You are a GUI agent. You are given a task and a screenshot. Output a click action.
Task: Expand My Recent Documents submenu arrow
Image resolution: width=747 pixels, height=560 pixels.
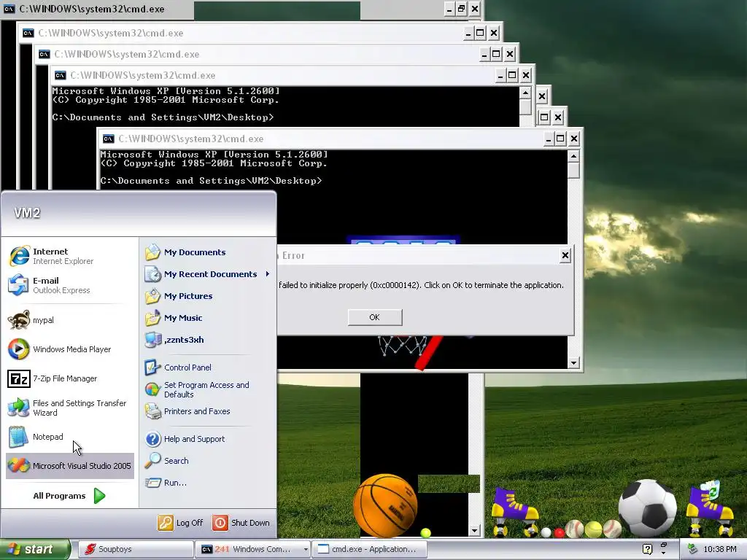[x=268, y=274]
